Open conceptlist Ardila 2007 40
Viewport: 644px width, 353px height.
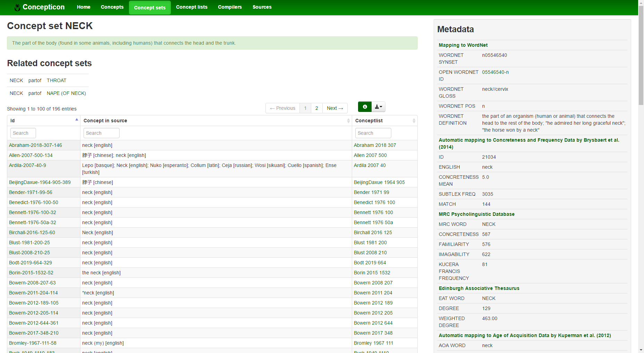(x=369, y=165)
